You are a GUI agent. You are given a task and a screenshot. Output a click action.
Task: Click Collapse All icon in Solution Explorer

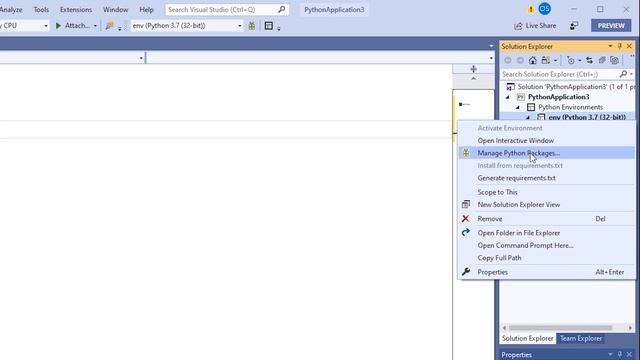602,60
